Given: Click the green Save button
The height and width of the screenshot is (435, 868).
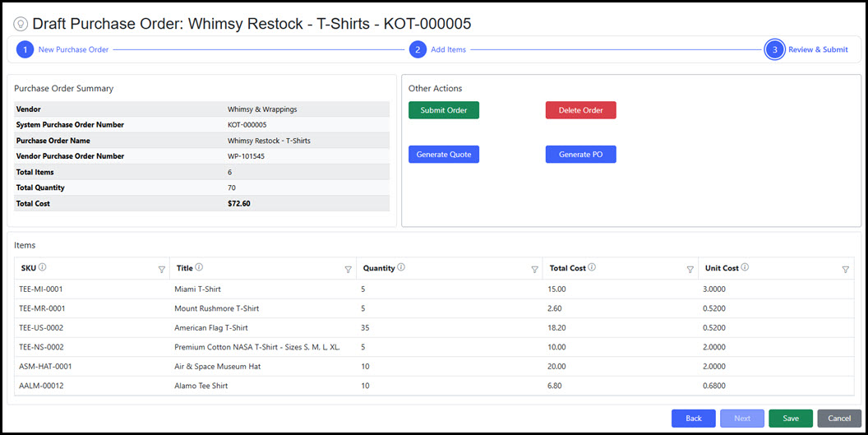Looking at the screenshot, I should click(790, 419).
